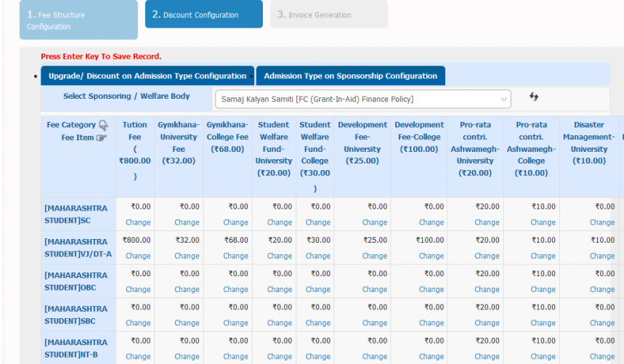Open Admission Type on Sponsorship Configuration tab
Viewport: 624px width, 364px height.
point(351,76)
